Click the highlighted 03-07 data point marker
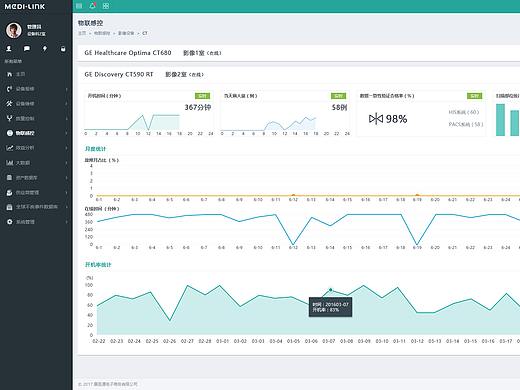This screenshot has height=390, width=520. point(331,290)
